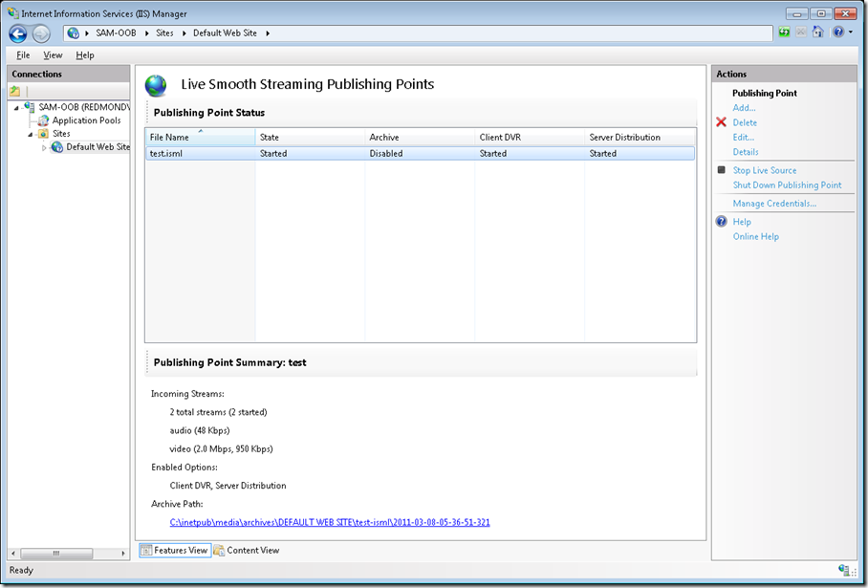Click Shut Down Publishing Point
This screenshot has width=868, height=588.
pos(787,185)
